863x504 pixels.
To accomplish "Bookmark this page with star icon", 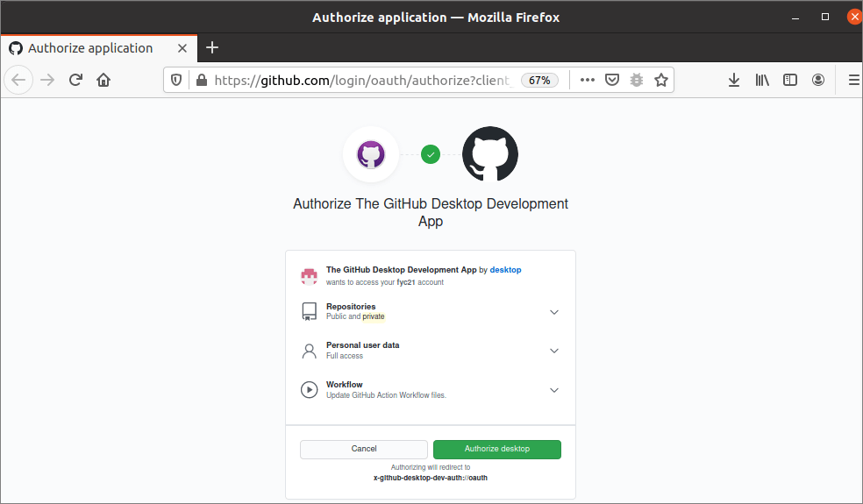I will pos(661,80).
